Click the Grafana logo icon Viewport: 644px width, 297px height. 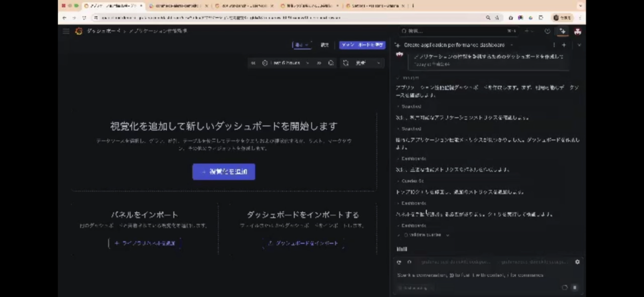(x=78, y=31)
